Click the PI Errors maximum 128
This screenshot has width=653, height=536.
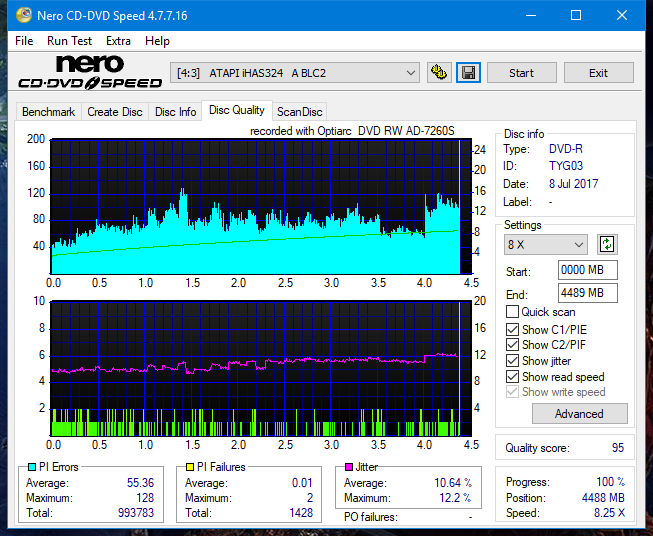[x=145, y=498]
